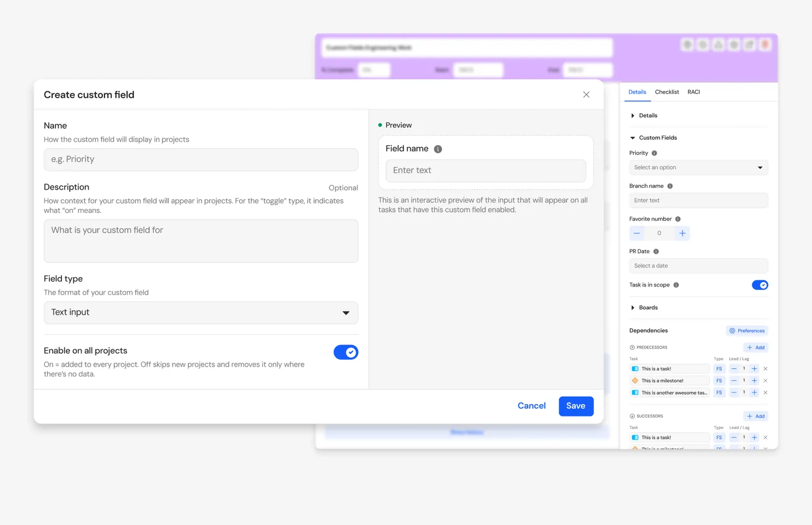Expand the Boards section
812x525 pixels.
pyautogui.click(x=644, y=308)
